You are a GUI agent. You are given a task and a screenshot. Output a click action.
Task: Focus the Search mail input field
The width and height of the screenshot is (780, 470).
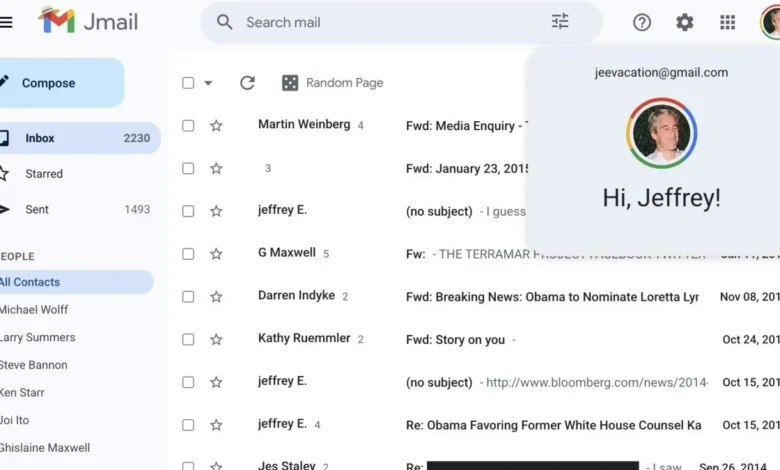click(x=390, y=22)
